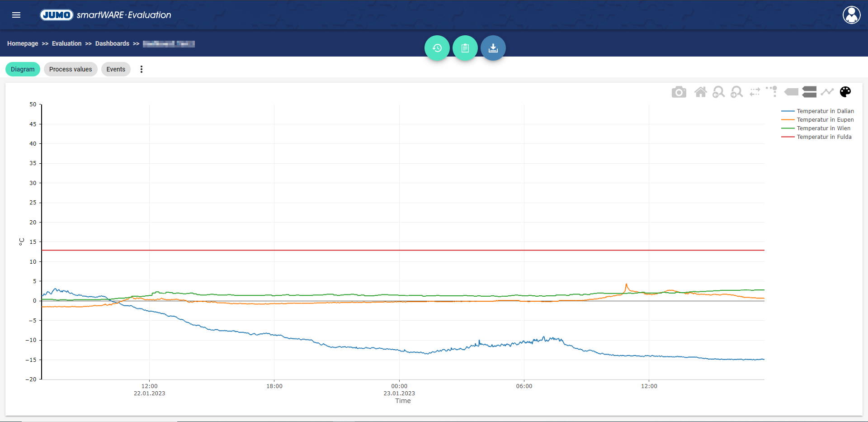Go to Evaluation breadcrumb link
Viewport: 868px width, 422px height.
click(x=66, y=44)
